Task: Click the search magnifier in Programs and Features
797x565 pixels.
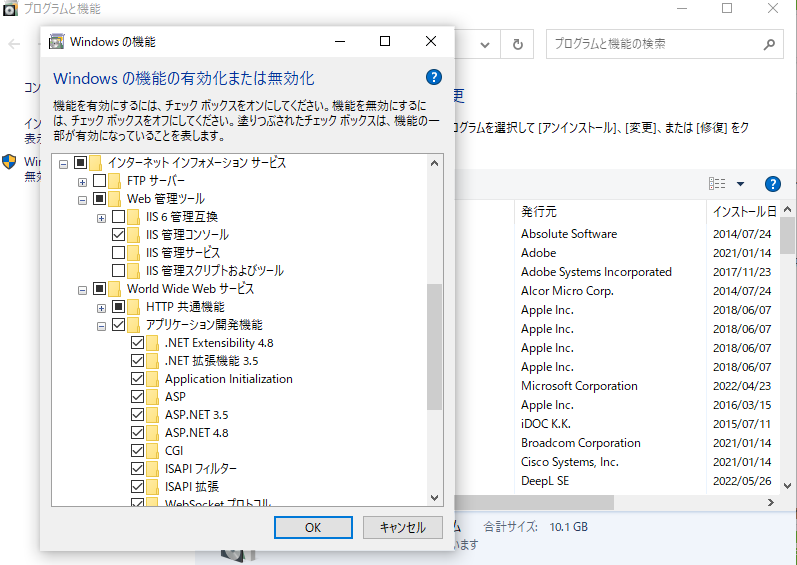Action: [x=769, y=44]
